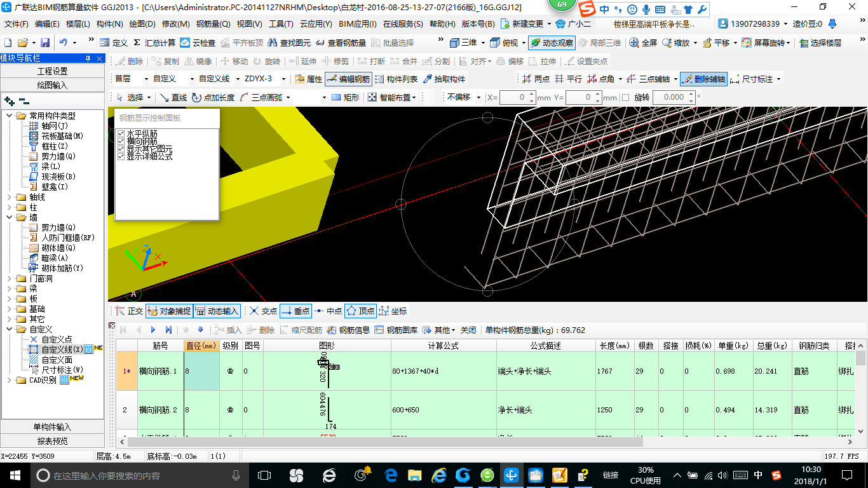This screenshot has width=868, height=488.
Task: Open Windows Start menu
Action: tap(14, 475)
